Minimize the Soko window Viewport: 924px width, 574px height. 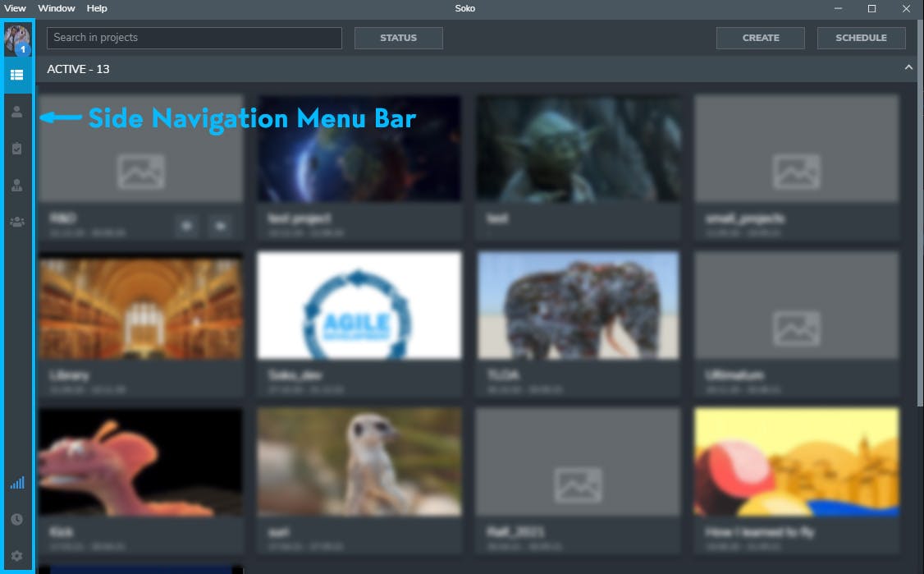[838, 8]
